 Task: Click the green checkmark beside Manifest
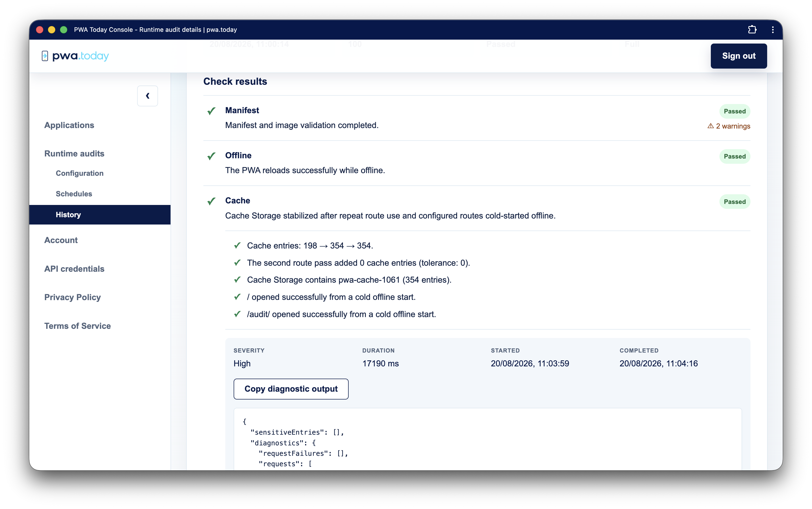(211, 111)
